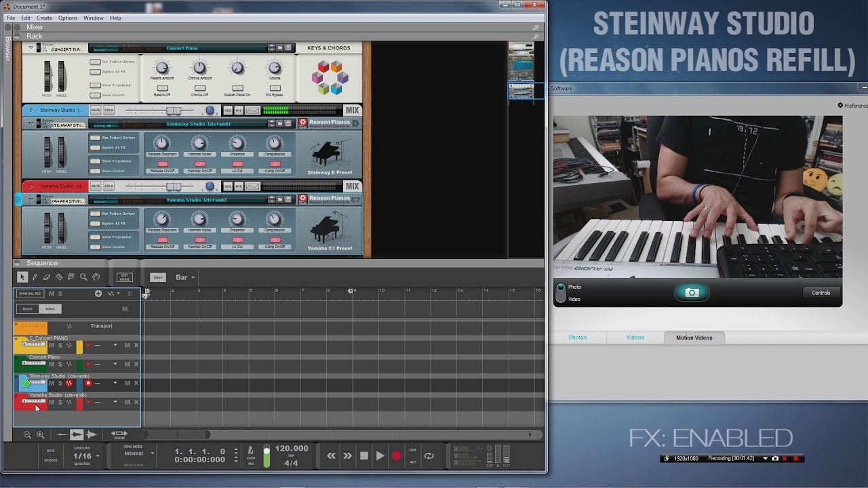
Task: Select the arrow Selection tool in sequencer
Action: (x=22, y=277)
